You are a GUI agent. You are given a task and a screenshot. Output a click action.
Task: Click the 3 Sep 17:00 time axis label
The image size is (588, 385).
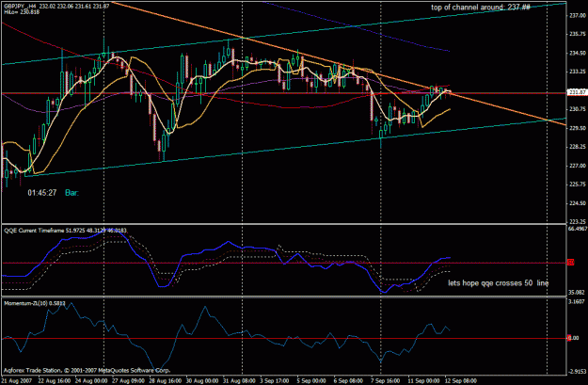click(276, 380)
